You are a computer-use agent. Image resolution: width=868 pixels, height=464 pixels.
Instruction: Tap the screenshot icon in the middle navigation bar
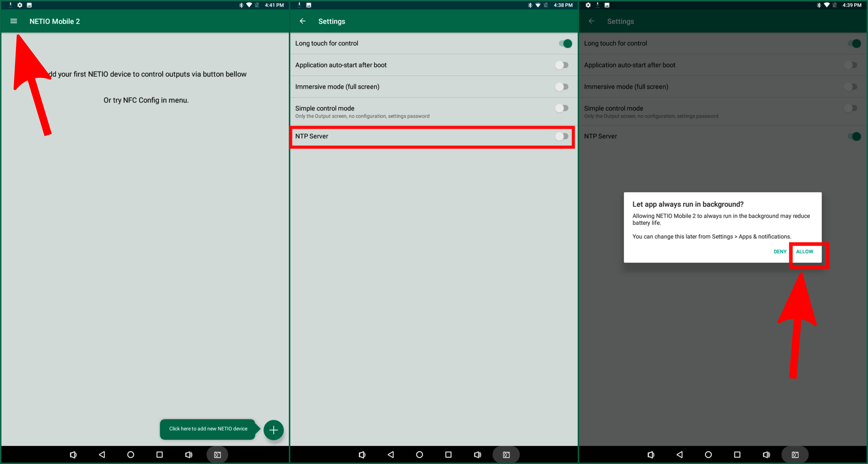click(x=506, y=455)
